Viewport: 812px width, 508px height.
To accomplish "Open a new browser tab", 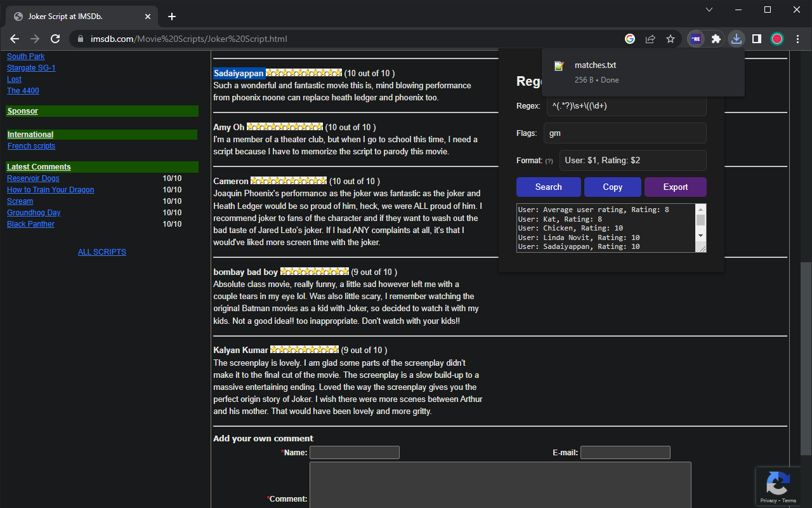I will [171, 17].
